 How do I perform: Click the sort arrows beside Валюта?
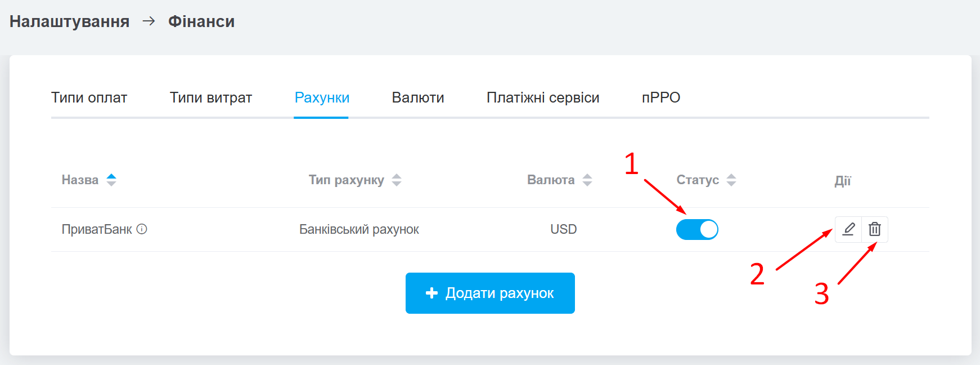tap(587, 180)
